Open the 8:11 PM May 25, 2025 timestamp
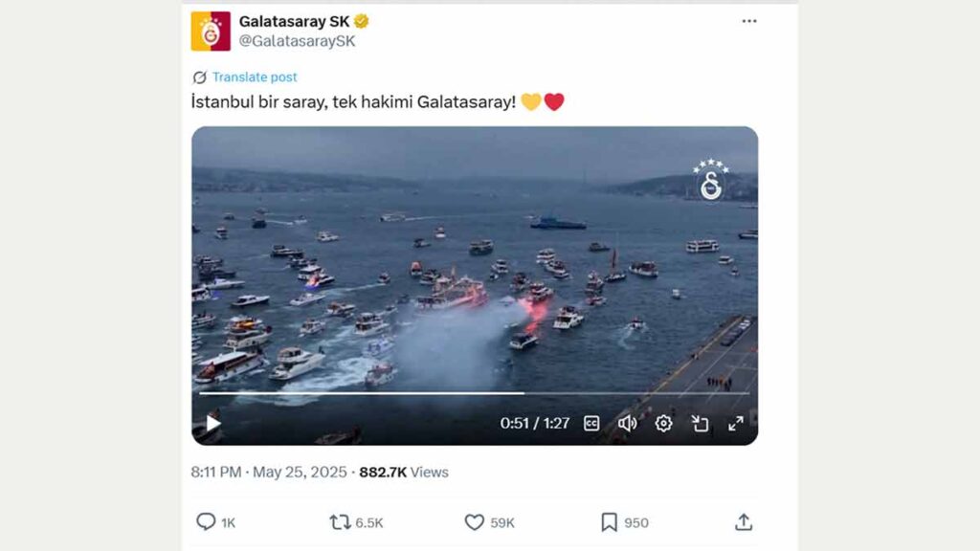 tap(269, 473)
